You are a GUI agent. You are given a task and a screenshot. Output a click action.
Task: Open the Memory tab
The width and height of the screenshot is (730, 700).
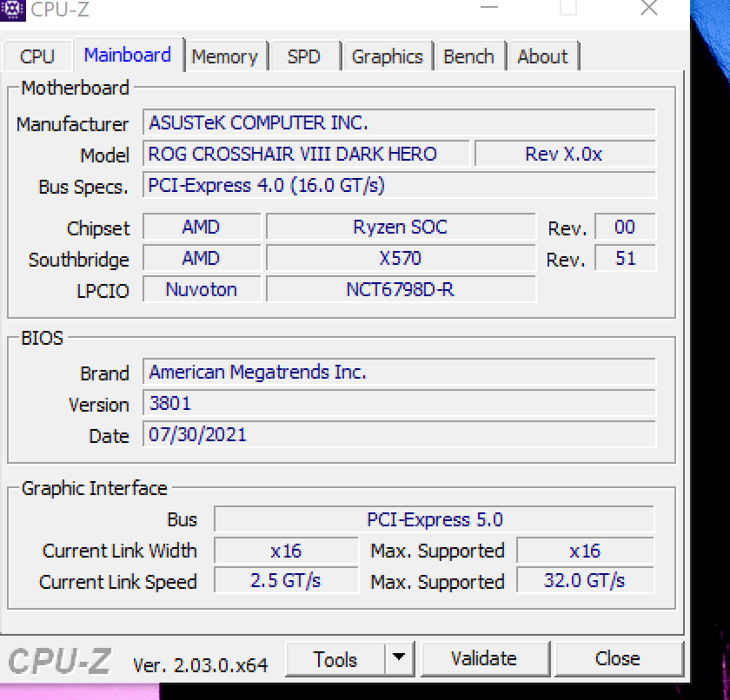coord(225,56)
